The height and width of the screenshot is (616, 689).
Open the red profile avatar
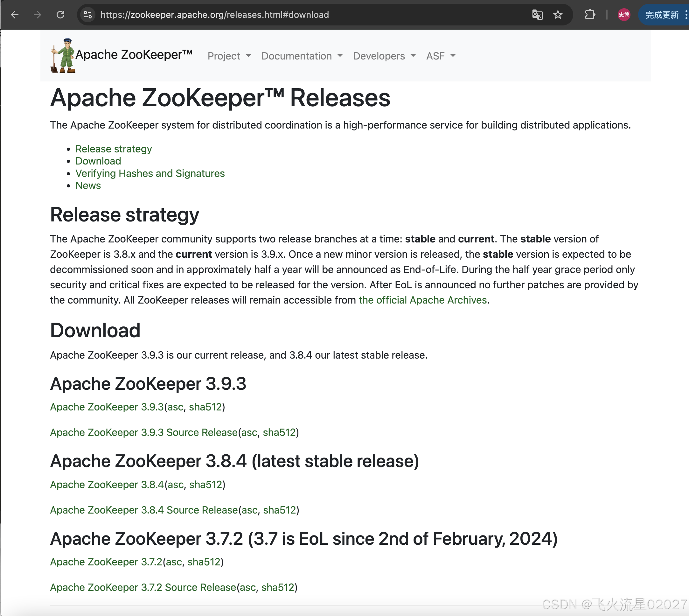point(624,15)
